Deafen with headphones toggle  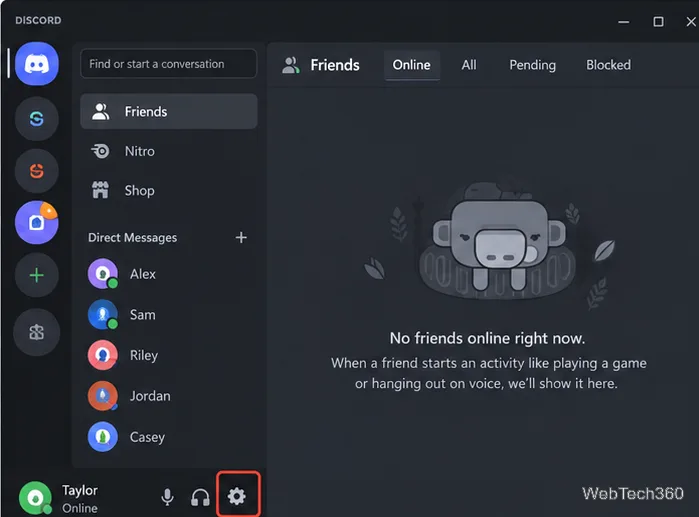tap(200, 497)
